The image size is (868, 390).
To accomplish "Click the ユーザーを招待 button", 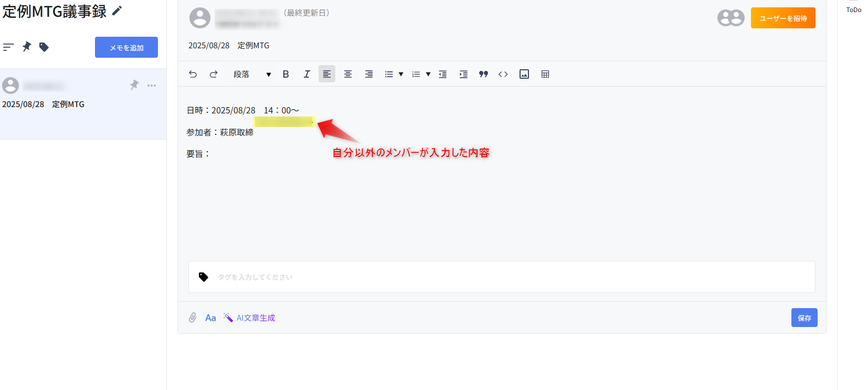I will click(x=783, y=18).
